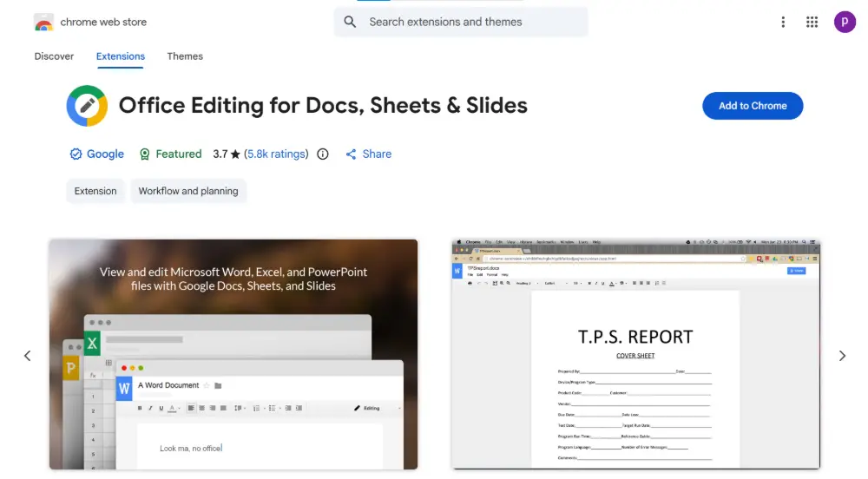Open the profile avatar P menu
Viewport: 868px width, 479px height.
[x=845, y=22]
